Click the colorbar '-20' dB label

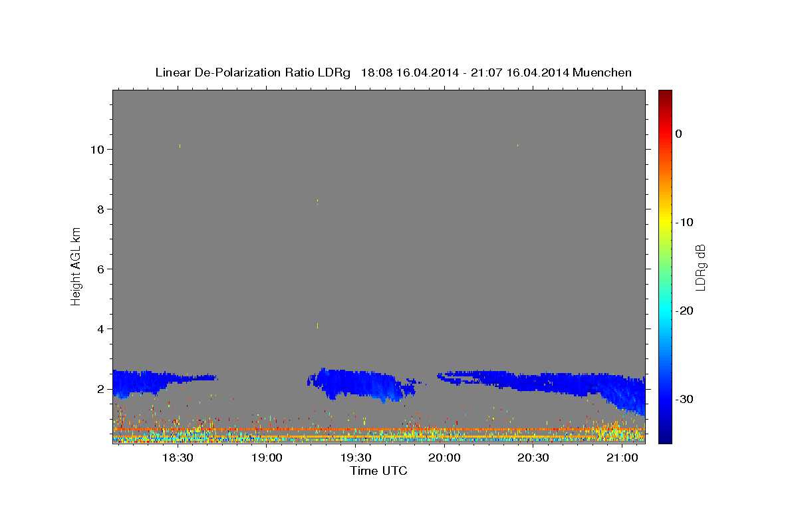click(684, 311)
